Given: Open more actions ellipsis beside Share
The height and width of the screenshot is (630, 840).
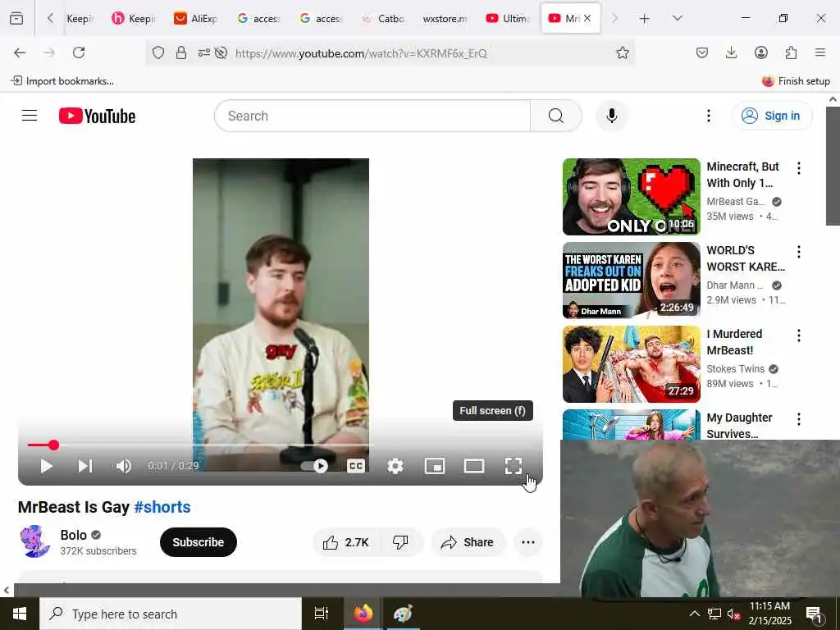Looking at the screenshot, I should tap(528, 542).
